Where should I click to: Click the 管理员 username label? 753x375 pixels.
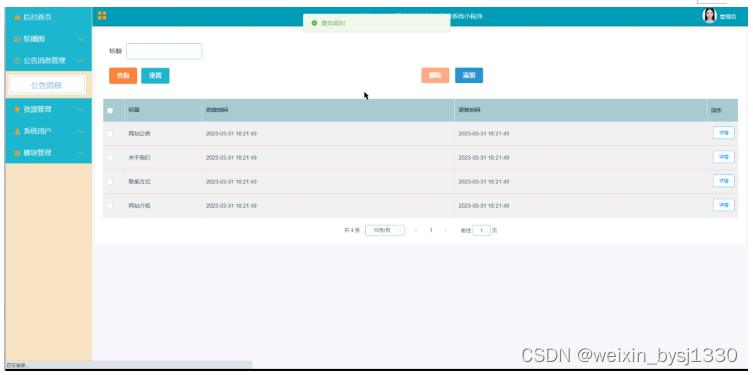(728, 17)
